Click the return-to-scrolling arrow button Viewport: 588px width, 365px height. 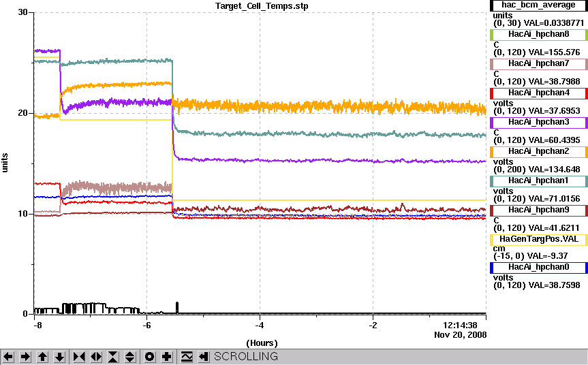pyautogui.click(x=203, y=356)
